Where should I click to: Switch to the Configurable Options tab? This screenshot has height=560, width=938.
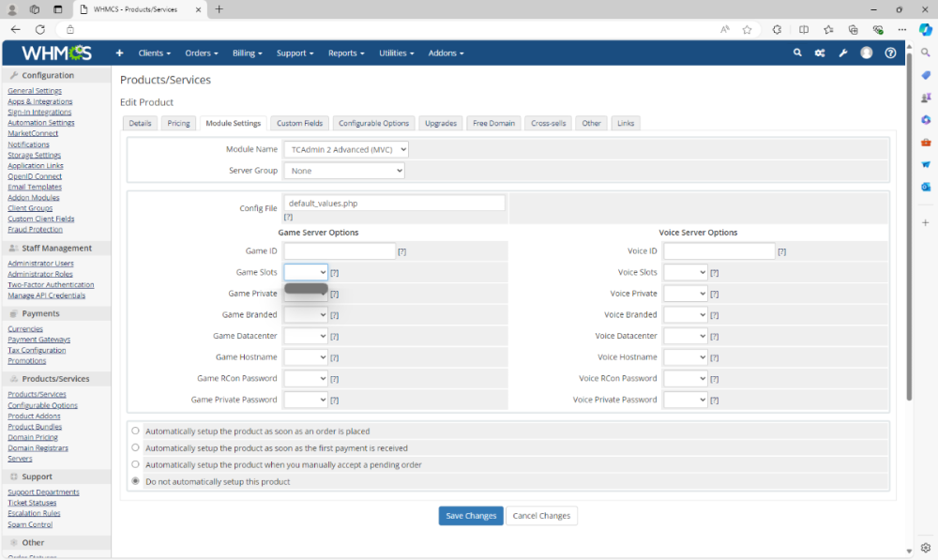click(x=373, y=123)
